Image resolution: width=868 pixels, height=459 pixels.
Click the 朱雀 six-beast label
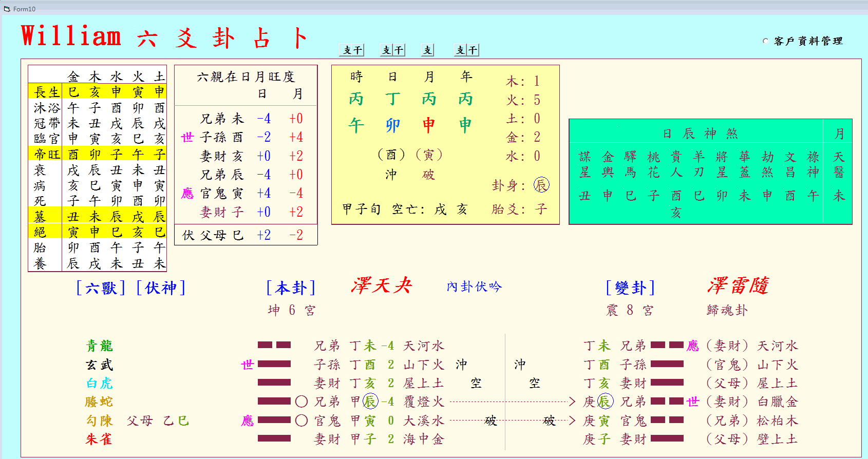pos(100,439)
